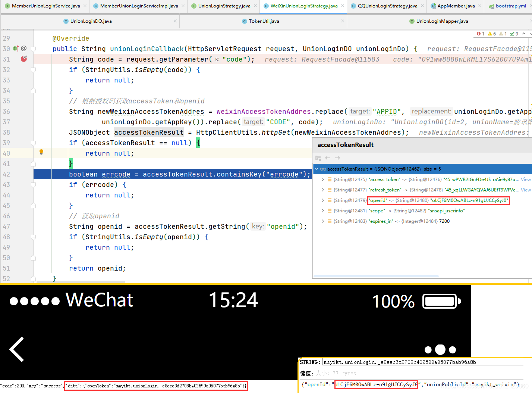Click the implements-method gutter icon on line 30
532x393 pixels.
point(16,49)
